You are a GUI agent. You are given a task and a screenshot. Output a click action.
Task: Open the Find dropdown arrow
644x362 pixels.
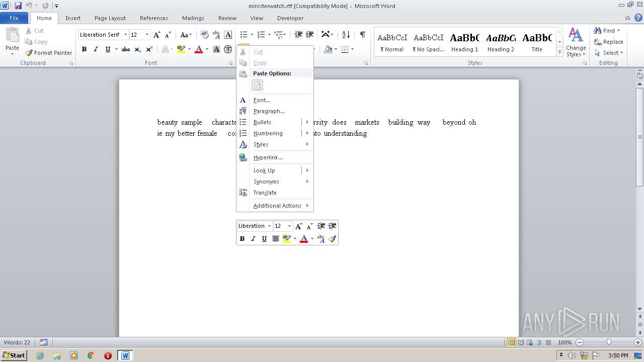(x=618, y=31)
